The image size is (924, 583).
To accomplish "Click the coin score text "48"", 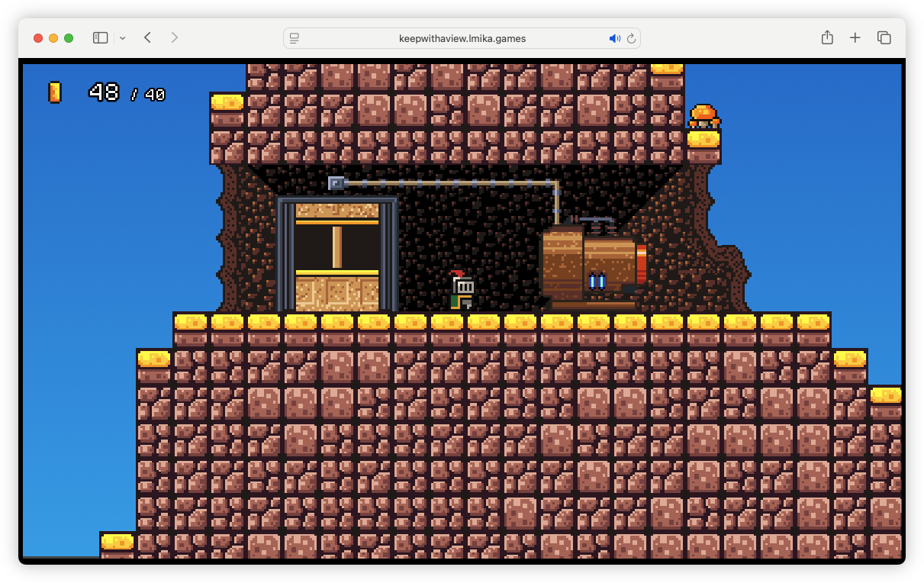I will 104,92.
